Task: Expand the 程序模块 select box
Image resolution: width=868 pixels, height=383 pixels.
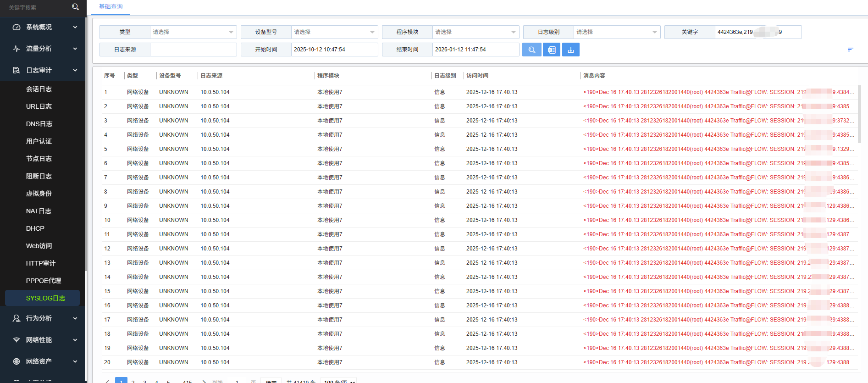Action: coord(475,32)
